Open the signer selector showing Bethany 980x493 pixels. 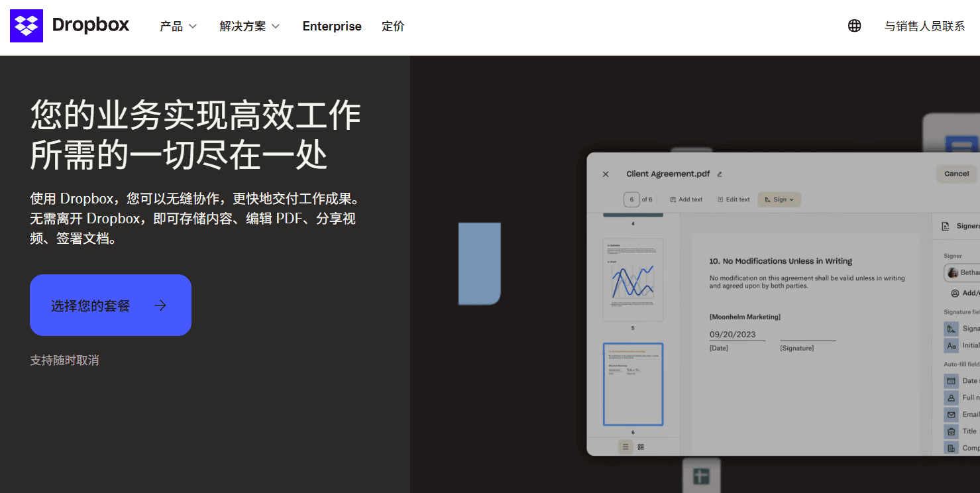tap(962, 272)
